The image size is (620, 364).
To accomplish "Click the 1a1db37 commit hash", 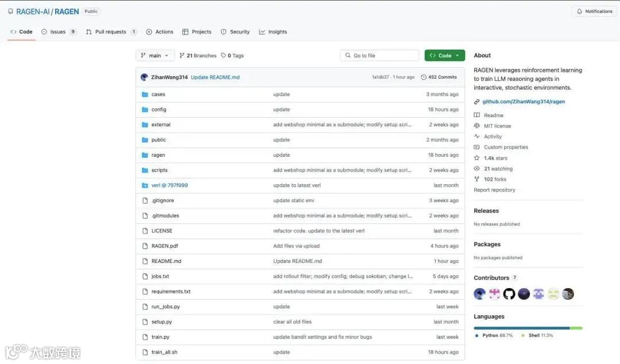I will pos(381,77).
